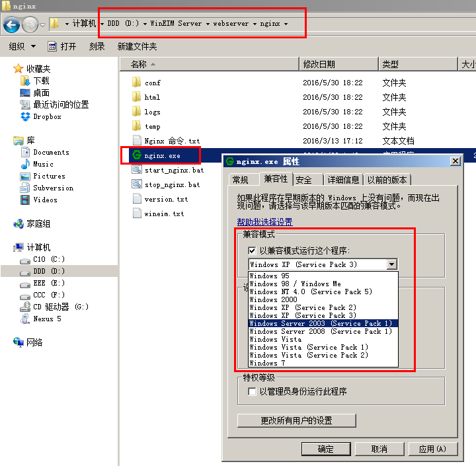
Task: Click 更改所有用户的设置 button
Action: [x=296, y=420]
